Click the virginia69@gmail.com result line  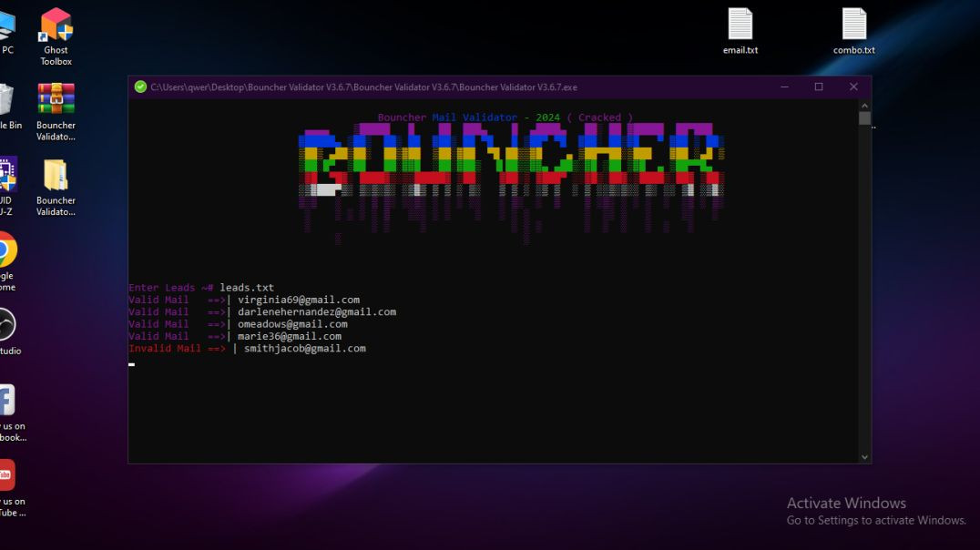(244, 300)
